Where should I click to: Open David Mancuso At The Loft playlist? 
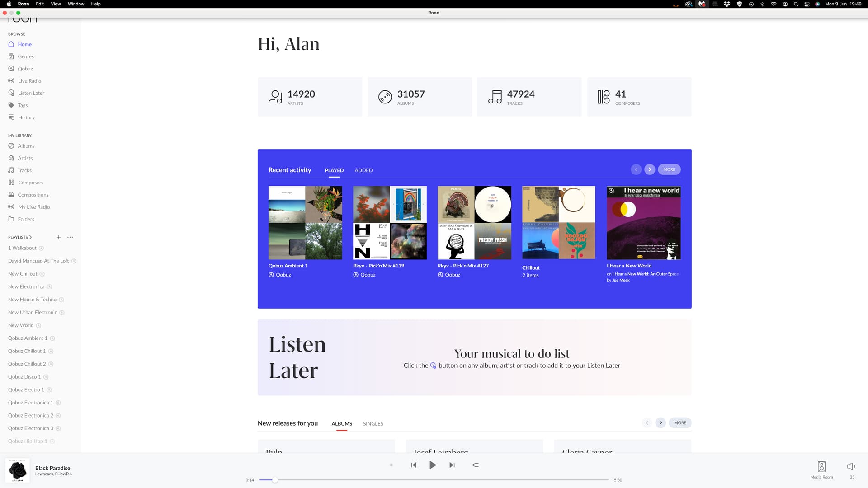pos(38,261)
